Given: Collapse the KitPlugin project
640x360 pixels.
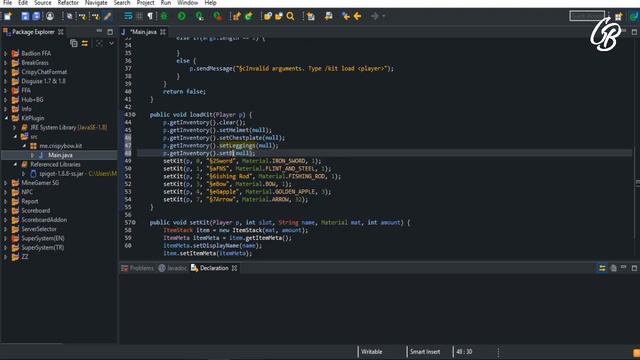Looking at the screenshot, I should (x=6, y=118).
